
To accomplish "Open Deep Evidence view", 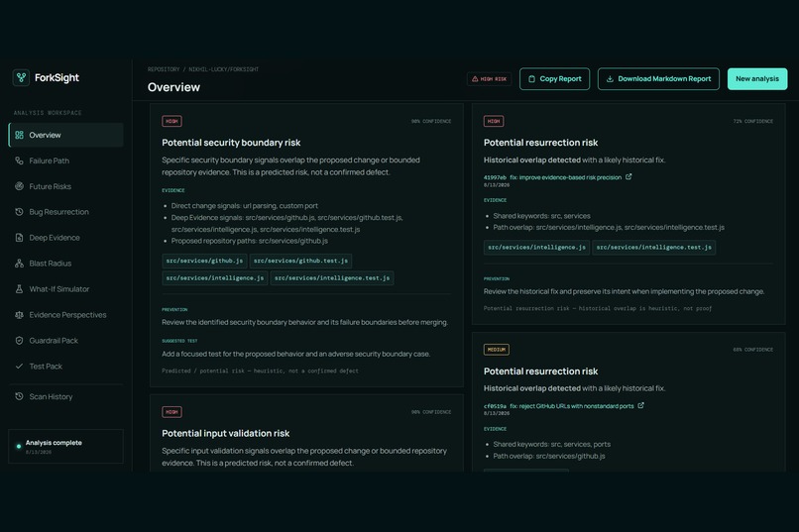I will tap(65, 238).
